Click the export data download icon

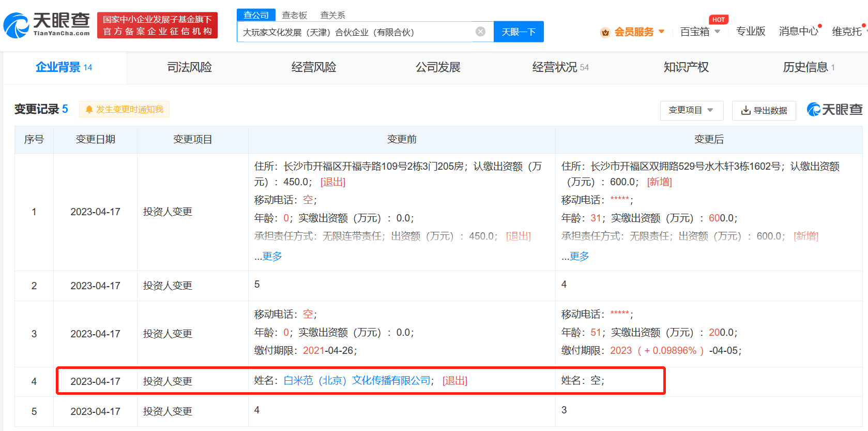pyautogui.click(x=745, y=110)
